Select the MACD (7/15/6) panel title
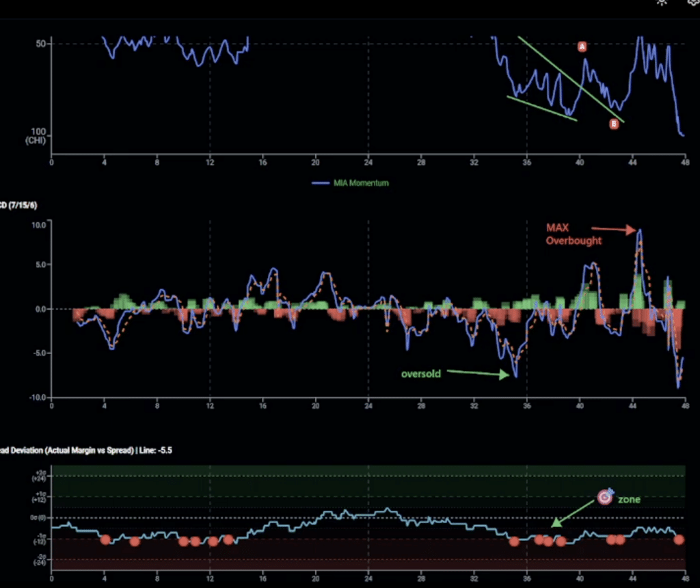The width and height of the screenshot is (700, 588). (x=19, y=204)
